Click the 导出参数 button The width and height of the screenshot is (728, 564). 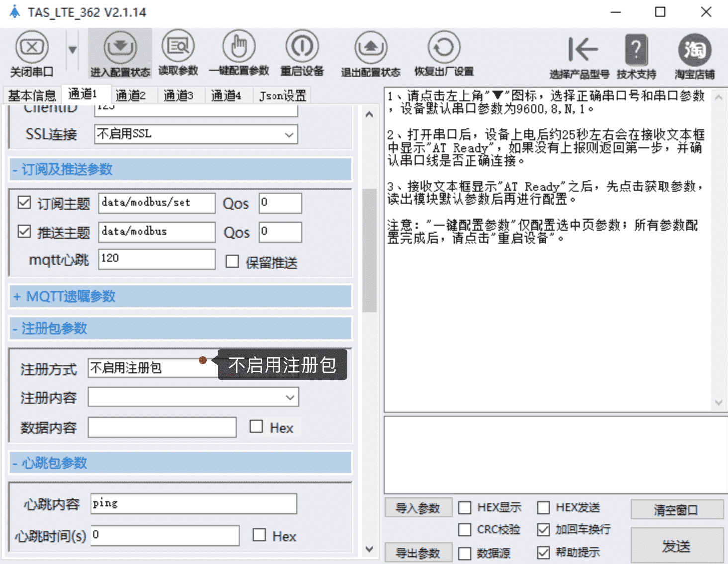pos(418,553)
